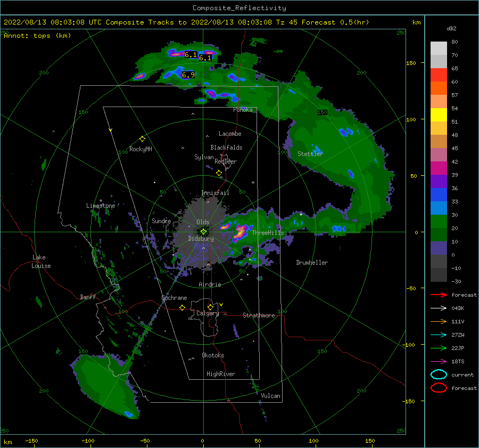479x448 pixels.
Task: Click the HighRiver city label
Action: coord(221,374)
